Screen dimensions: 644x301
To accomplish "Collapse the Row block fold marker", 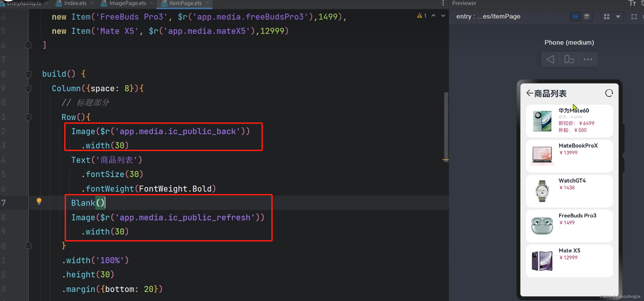I will tap(28, 117).
